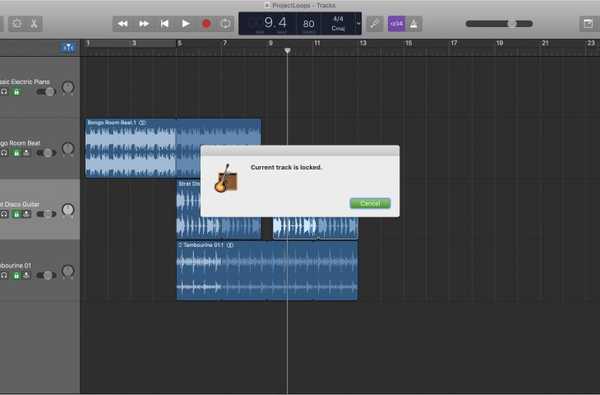Select the Tambourine 01 track name
This screenshot has height=395, width=600.
[x=16, y=266]
